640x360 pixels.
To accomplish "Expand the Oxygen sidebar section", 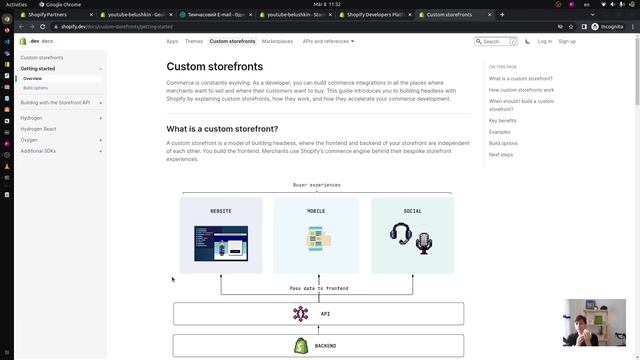I will click(101, 140).
